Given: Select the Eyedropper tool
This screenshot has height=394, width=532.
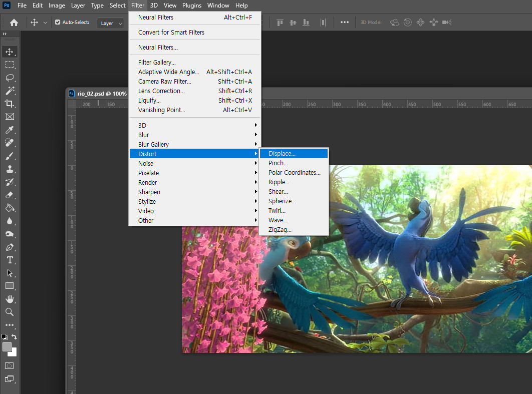Looking at the screenshot, I should tap(10, 130).
